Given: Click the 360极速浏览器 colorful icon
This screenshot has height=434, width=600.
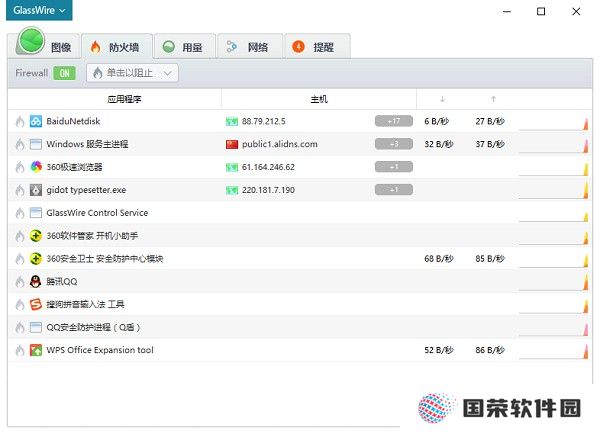Looking at the screenshot, I should 36,167.
